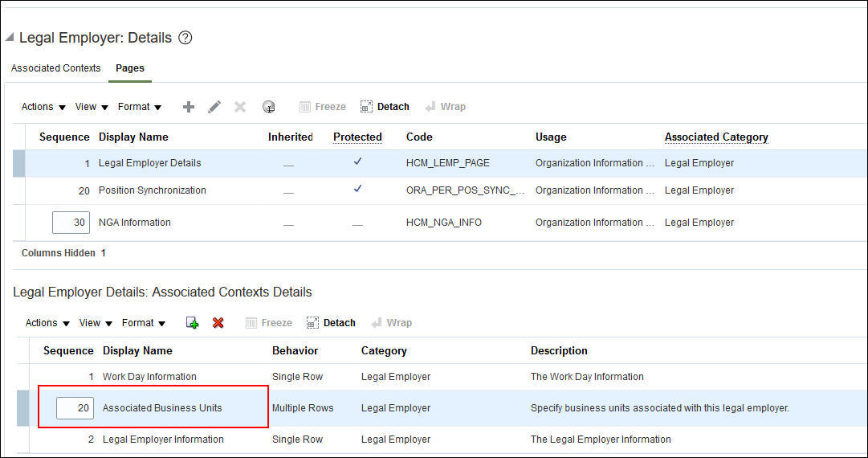This screenshot has height=458, width=868.
Task: Click the globe translation icon in Pages toolbar
Action: point(268,107)
